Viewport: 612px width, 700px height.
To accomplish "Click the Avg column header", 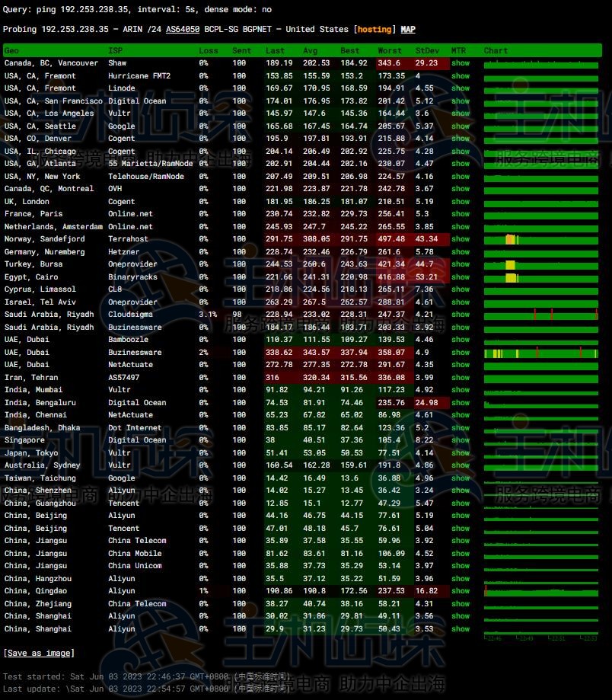I will [311, 50].
